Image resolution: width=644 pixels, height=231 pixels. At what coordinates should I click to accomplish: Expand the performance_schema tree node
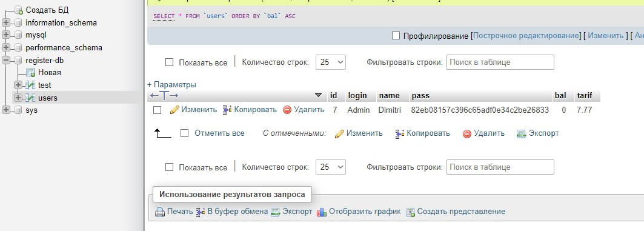pyautogui.click(x=5, y=48)
